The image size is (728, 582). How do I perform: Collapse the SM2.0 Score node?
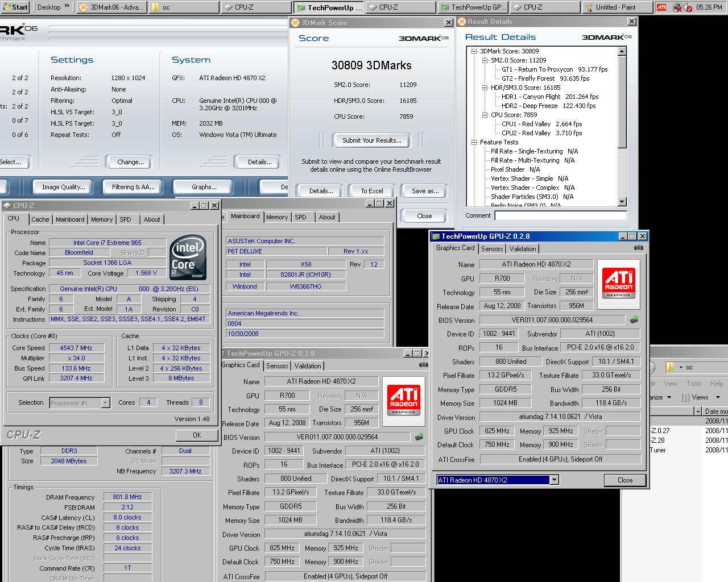click(x=485, y=60)
